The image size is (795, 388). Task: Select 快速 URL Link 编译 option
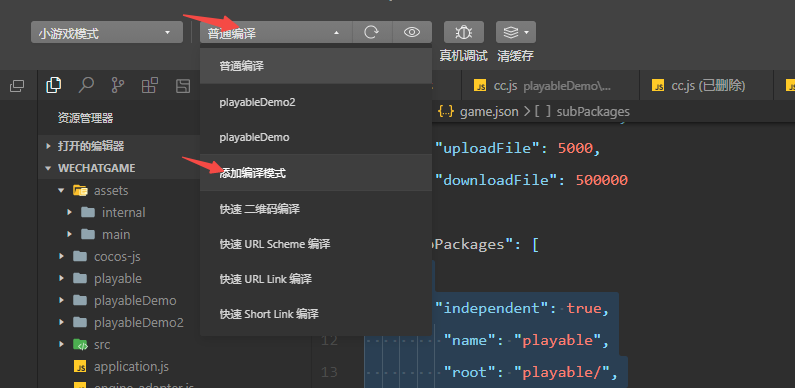coord(316,279)
